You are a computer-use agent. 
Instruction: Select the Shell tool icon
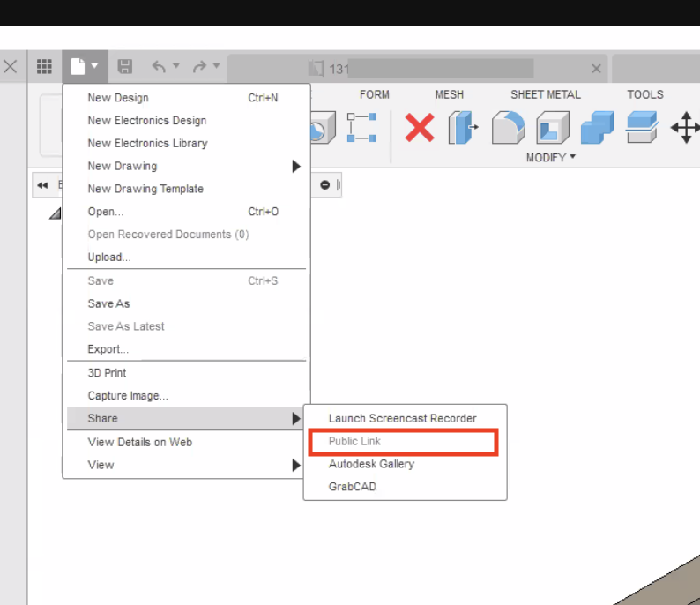tap(553, 128)
